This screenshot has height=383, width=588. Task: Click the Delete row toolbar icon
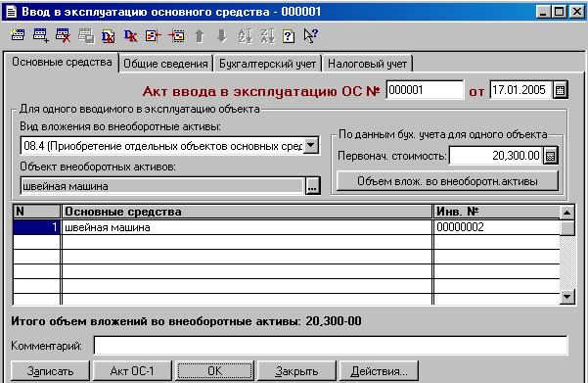tap(63, 35)
